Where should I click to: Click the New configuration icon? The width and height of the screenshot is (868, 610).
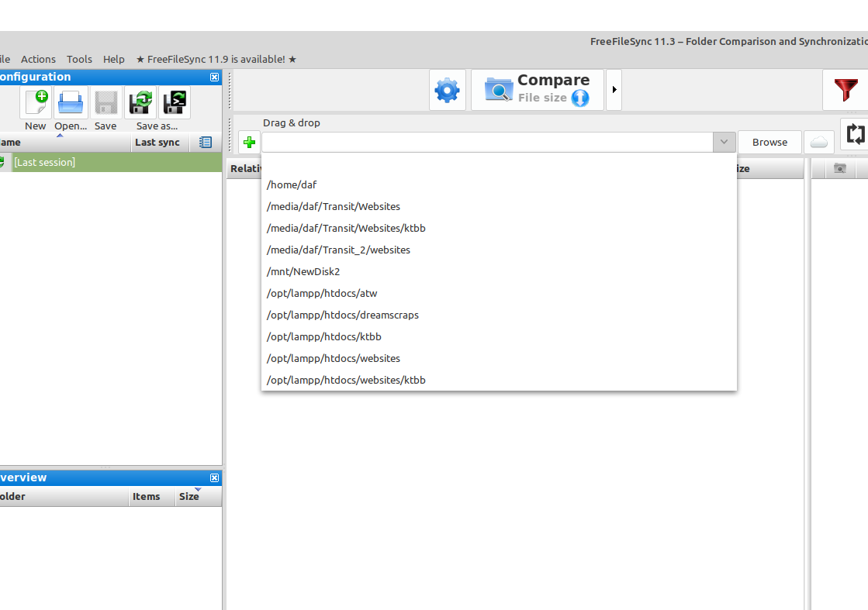pyautogui.click(x=36, y=103)
